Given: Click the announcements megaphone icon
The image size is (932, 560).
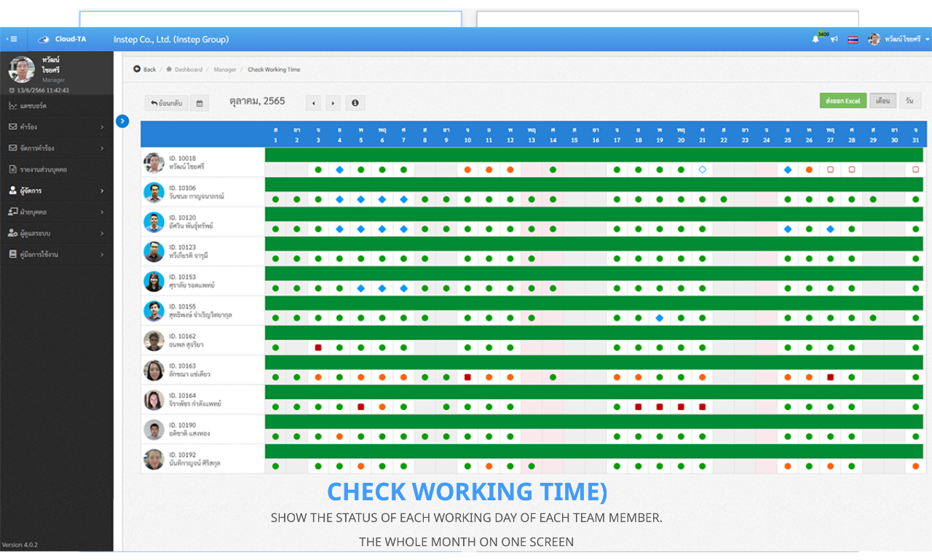Looking at the screenshot, I should [x=834, y=39].
